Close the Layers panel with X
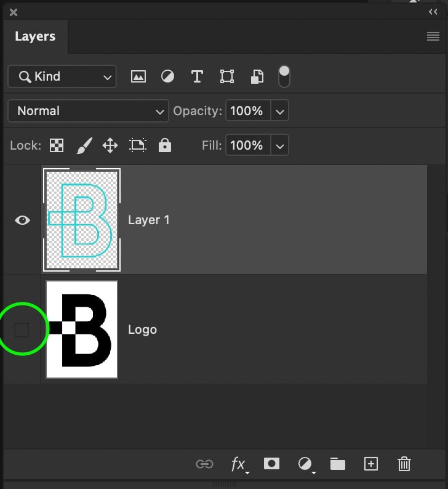The image size is (448, 489). click(x=14, y=12)
